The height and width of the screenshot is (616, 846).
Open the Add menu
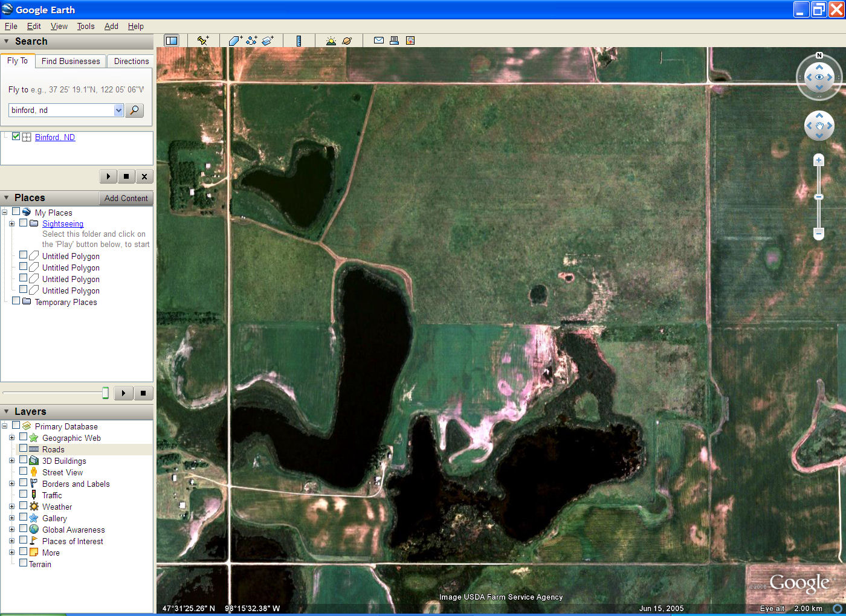pyautogui.click(x=111, y=26)
